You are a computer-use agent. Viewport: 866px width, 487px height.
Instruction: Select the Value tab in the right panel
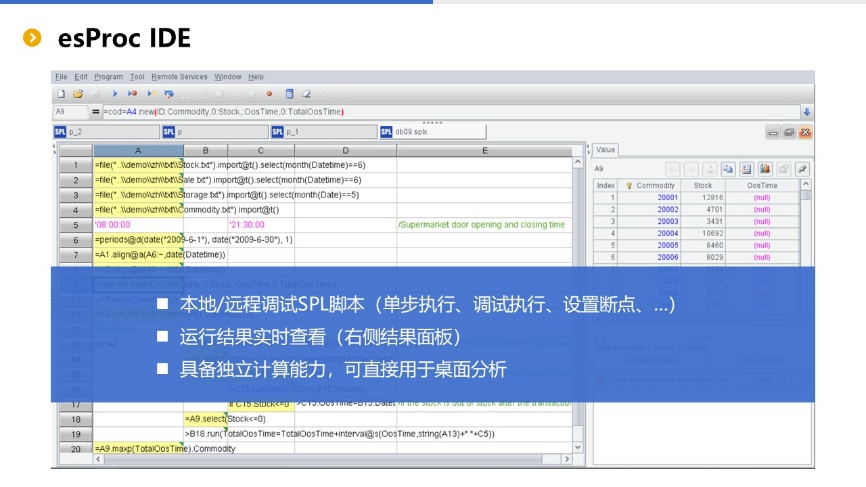605,150
